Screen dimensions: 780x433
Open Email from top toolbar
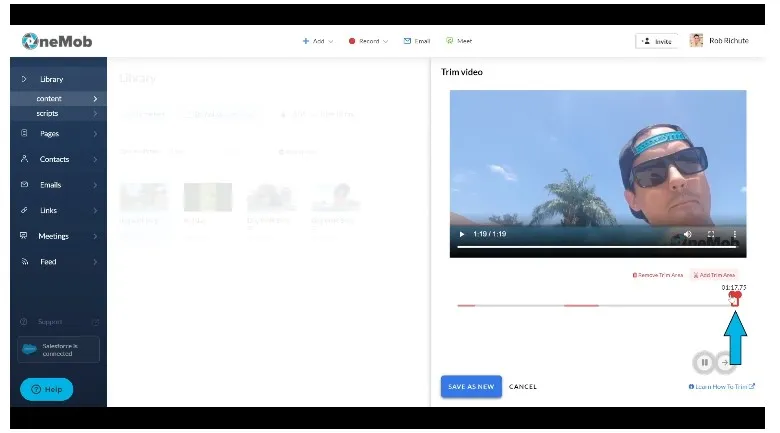coord(417,41)
